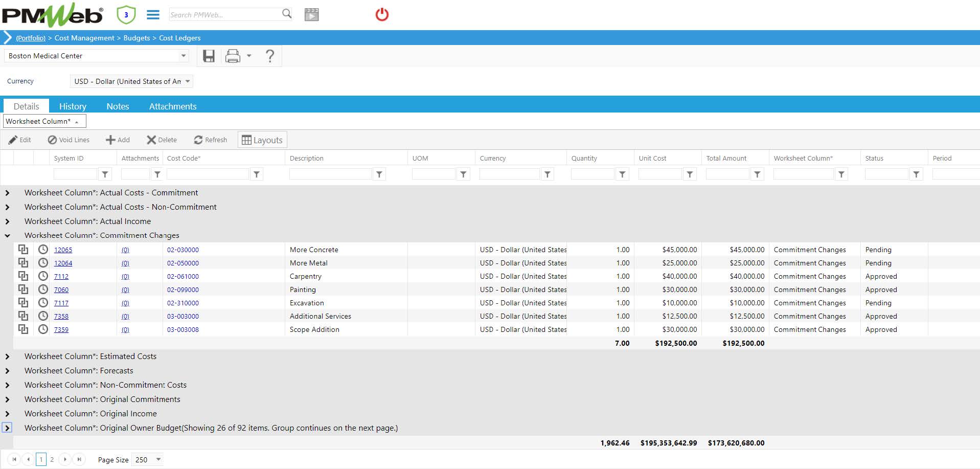Expand the Actual Income group

click(x=7, y=221)
